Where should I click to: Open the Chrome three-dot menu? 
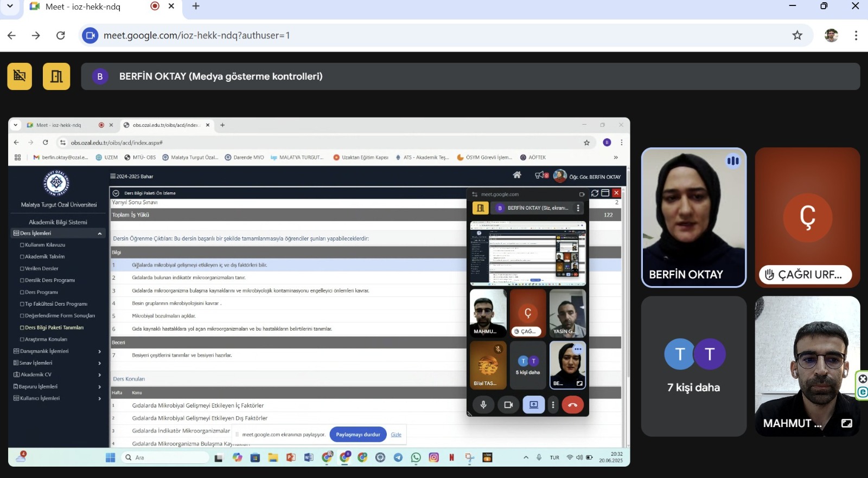pyautogui.click(x=856, y=35)
